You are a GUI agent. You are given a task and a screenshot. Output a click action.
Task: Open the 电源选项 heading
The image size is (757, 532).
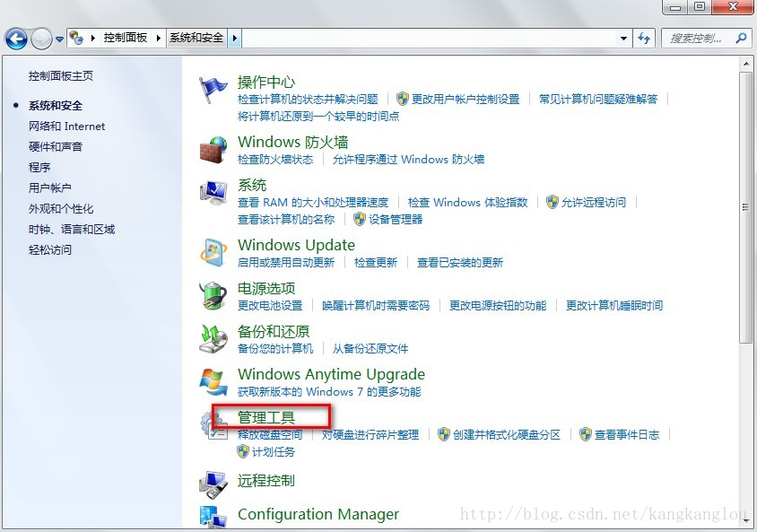pyautogui.click(x=266, y=288)
